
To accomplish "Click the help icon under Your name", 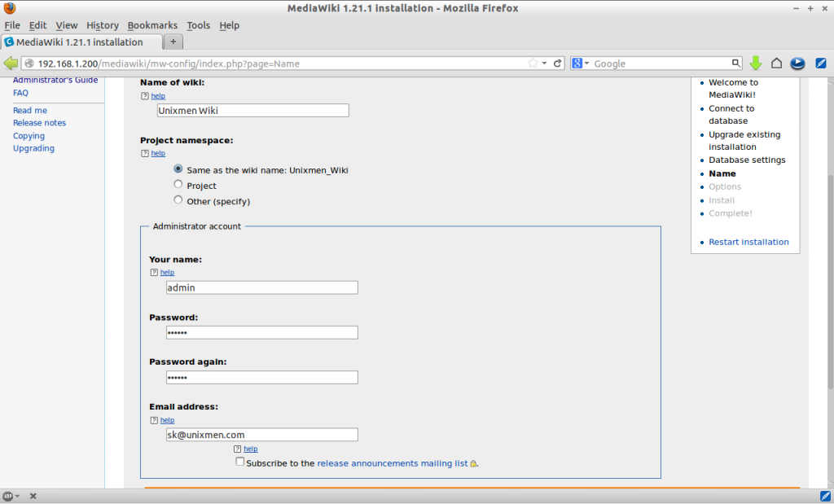I will coord(154,272).
